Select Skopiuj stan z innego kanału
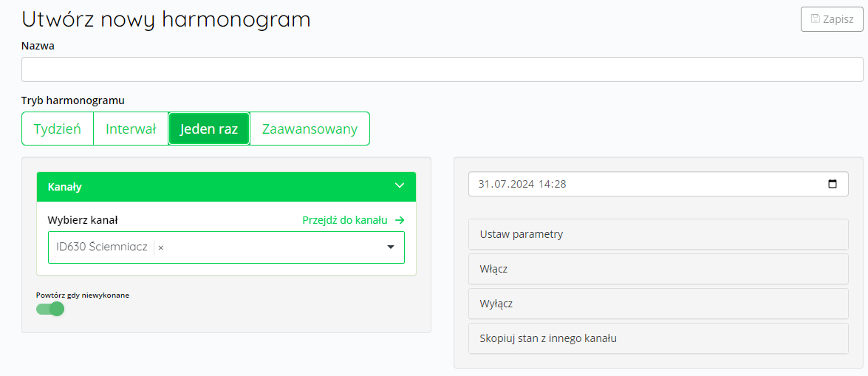 658,338
